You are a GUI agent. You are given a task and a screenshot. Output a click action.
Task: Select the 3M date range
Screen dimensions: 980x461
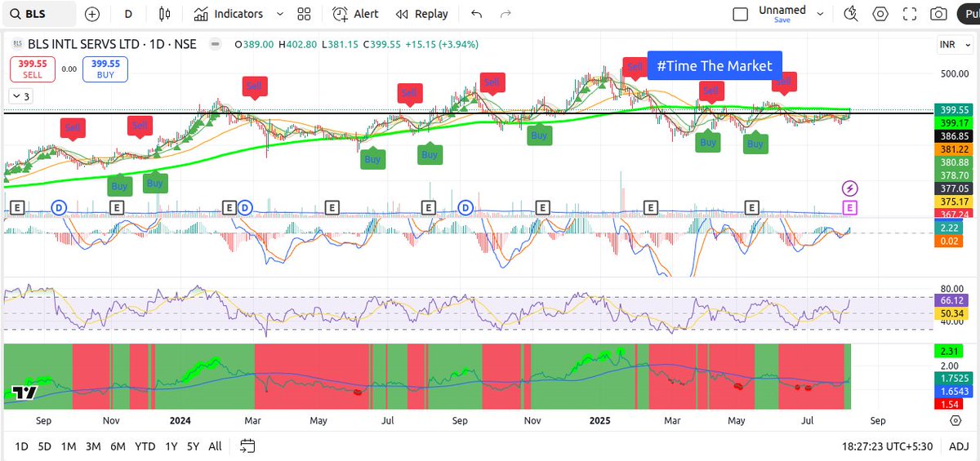(94, 446)
